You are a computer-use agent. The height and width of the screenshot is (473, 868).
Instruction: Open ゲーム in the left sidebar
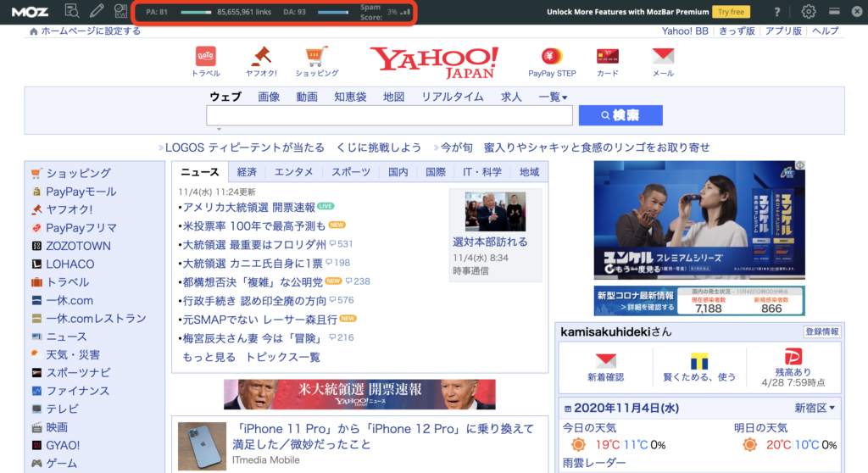tap(61, 464)
